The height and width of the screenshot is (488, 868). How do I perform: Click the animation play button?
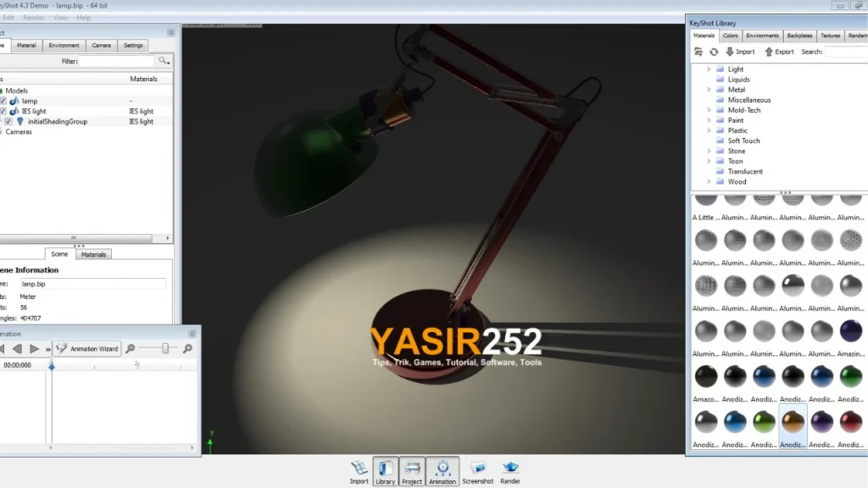click(x=34, y=348)
